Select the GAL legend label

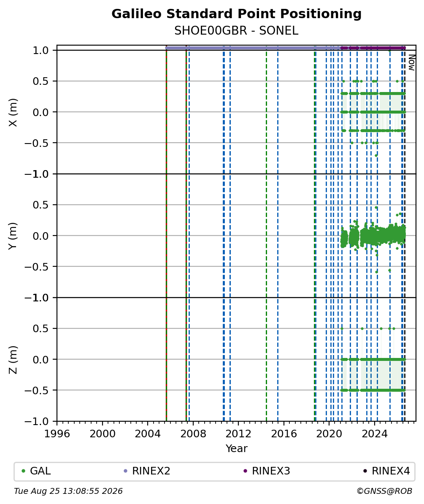(x=41, y=471)
